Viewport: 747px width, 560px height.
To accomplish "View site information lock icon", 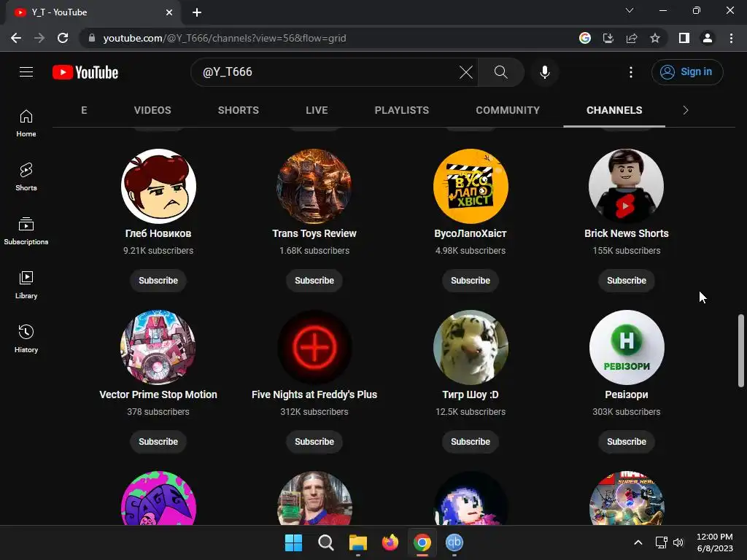I will (92, 38).
